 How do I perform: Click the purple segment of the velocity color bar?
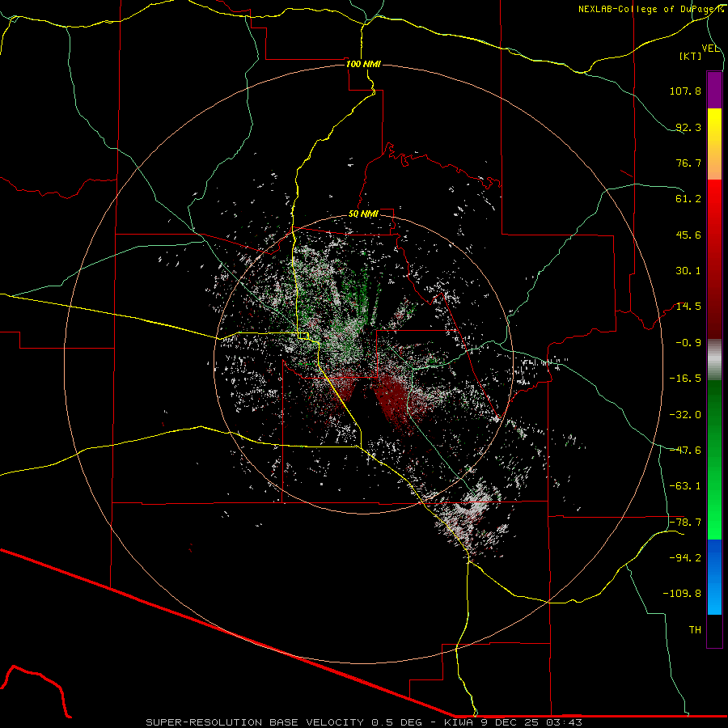[x=714, y=90]
